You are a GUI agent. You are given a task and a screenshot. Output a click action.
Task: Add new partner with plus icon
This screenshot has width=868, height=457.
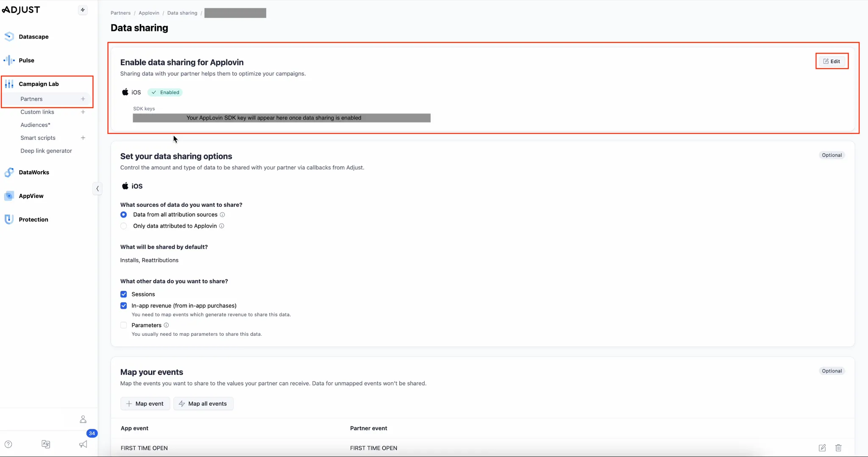click(83, 99)
